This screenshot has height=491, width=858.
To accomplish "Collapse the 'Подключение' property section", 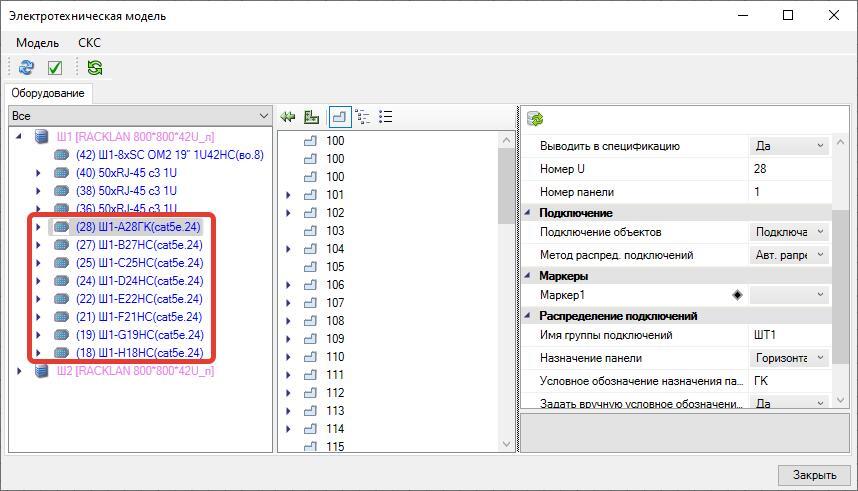I will click(528, 213).
